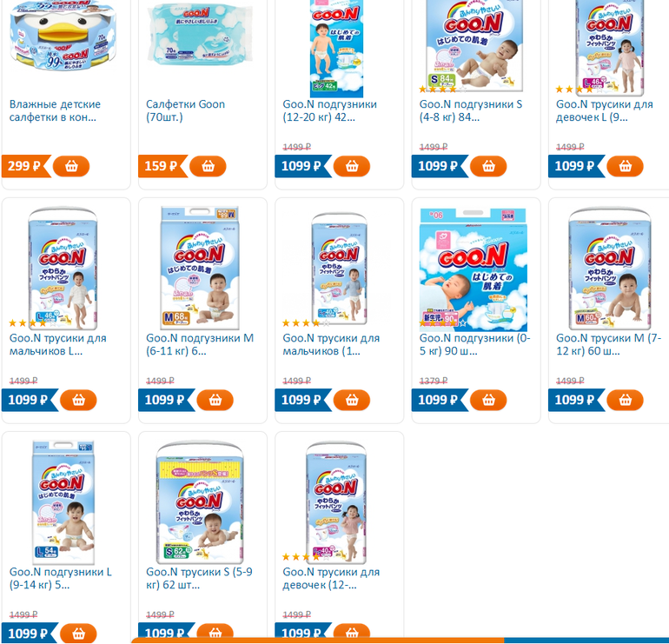The width and height of the screenshot is (669, 644).
Task: View duck-shaped wet wipes container image
Action: tap(63, 35)
